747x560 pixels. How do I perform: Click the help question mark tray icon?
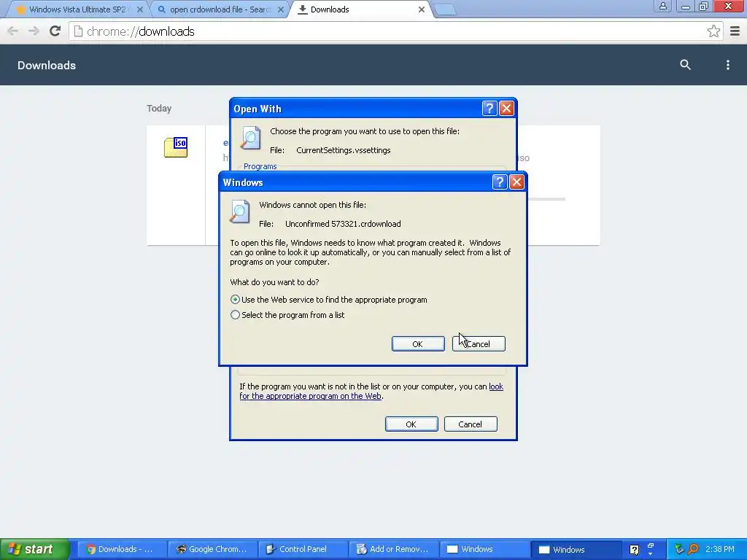(634, 550)
